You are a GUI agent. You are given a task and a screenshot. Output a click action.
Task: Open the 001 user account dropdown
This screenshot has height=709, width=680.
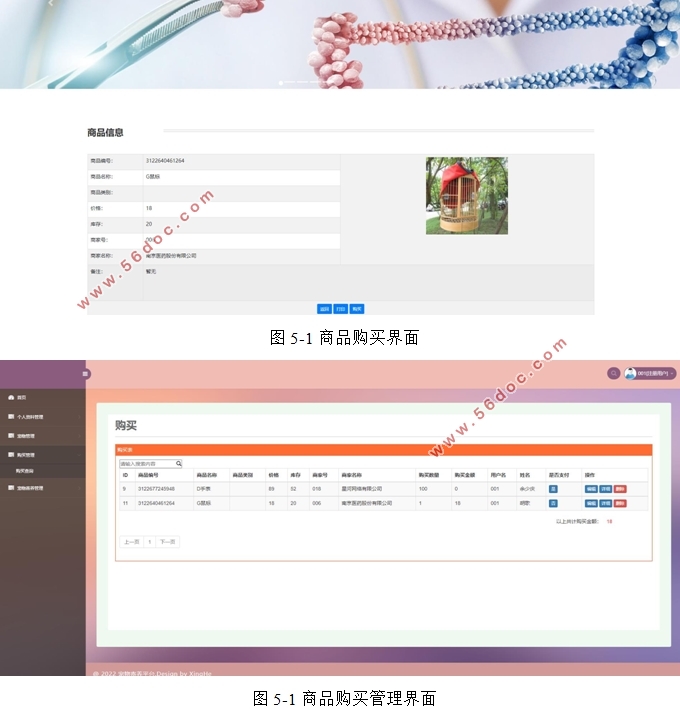pos(655,374)
